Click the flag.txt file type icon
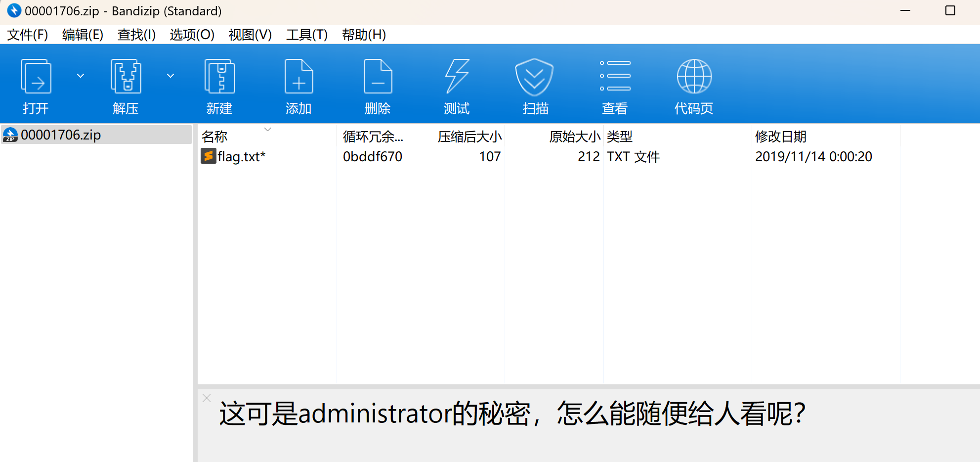980x462 pixels. point(208,156)
